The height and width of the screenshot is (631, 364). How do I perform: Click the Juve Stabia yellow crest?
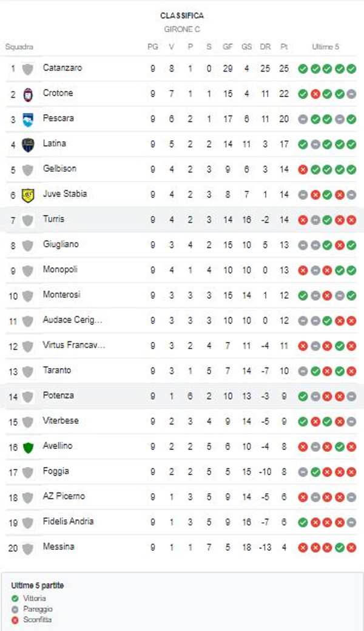coord(27,195)
